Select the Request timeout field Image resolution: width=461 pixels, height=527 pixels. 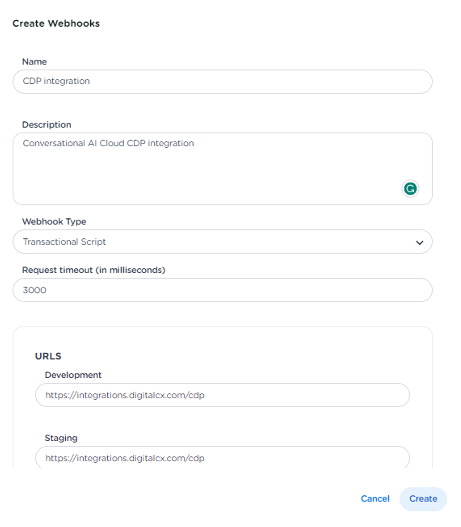[x=222, y=290]
